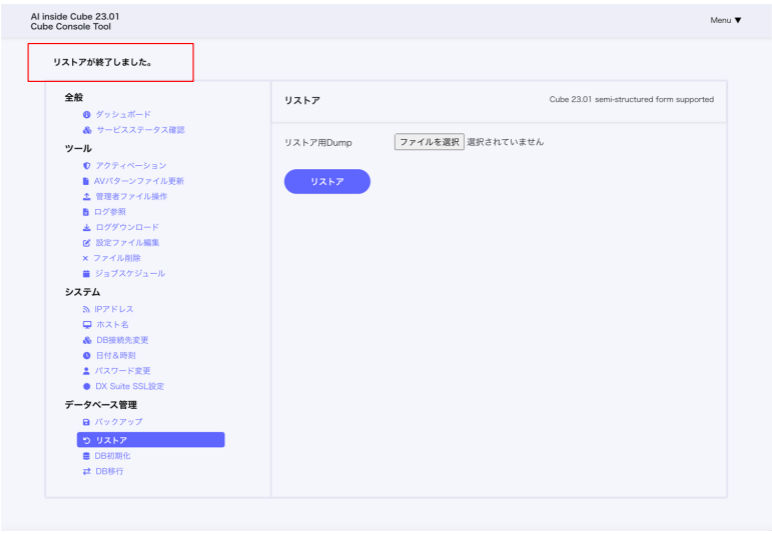The width and height of the screenshot is (772, 534).
Task: Click the edit icon beside 設定ファイル編集
Action: click(x=87, y=243)
